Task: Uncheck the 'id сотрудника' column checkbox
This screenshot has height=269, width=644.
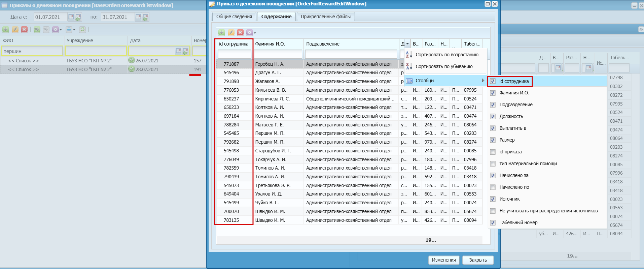Action: pyautogui.click(x=493, y=81)
